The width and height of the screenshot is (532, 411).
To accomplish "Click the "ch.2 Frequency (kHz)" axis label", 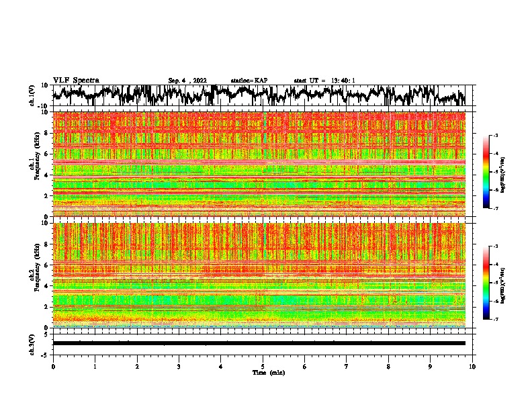I will point(34,267).
